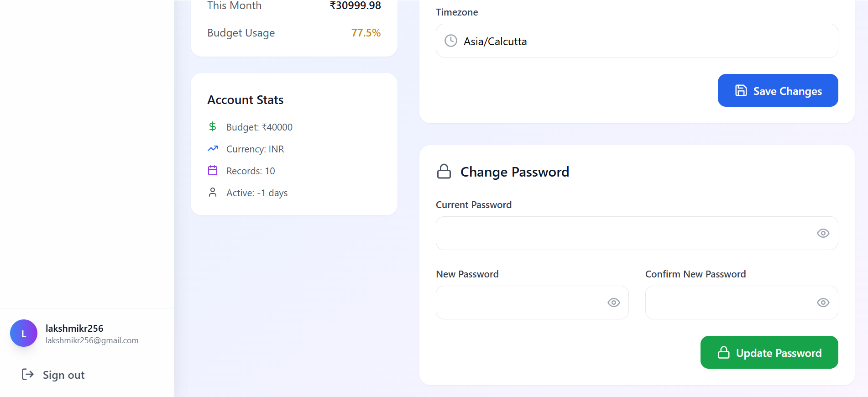Click the sign out arrow icon
The width and height of the screenshot is (868, 397).
28,375
